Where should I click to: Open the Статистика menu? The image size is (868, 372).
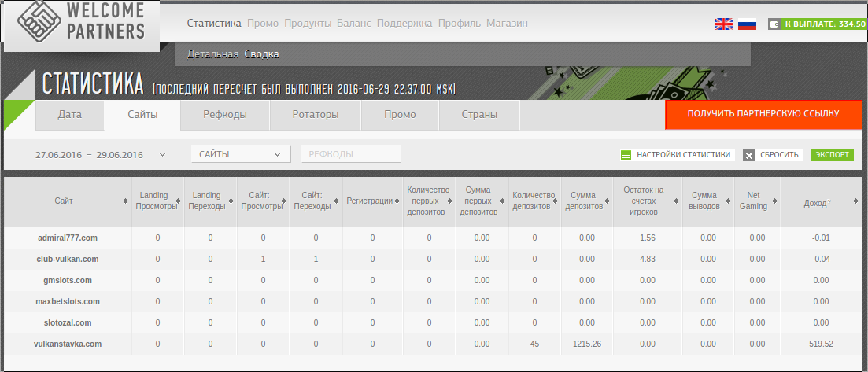coord(214,24)
